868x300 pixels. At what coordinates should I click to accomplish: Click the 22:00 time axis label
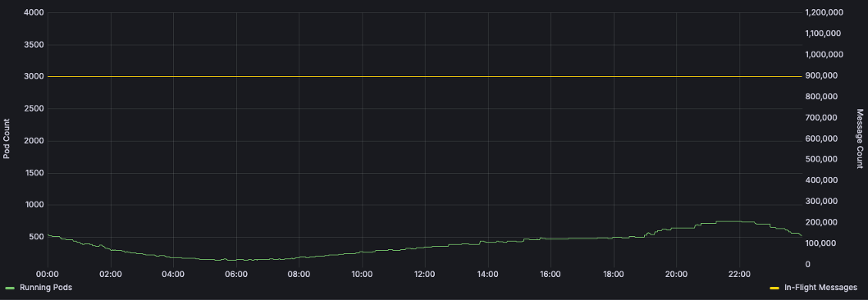(x=739, y=274)
